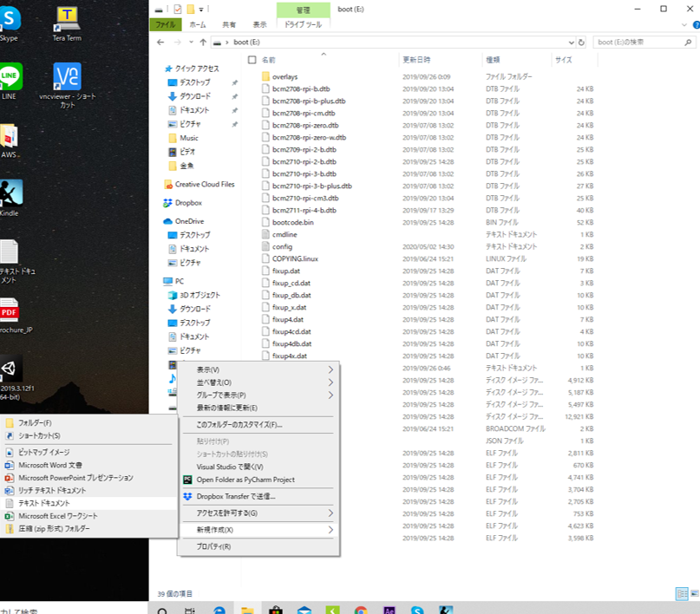Screen dimensions: 700x614
Task: Switch to the 共有 ribbon tab
Action: point(227,24)
